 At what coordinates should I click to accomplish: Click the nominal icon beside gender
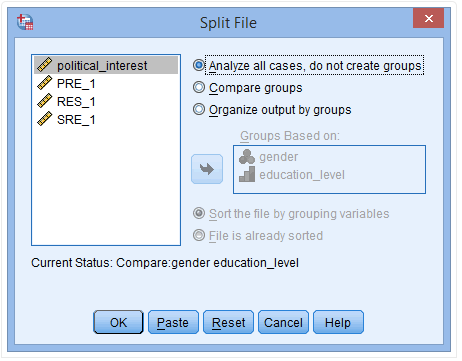[x=247, y=157]
